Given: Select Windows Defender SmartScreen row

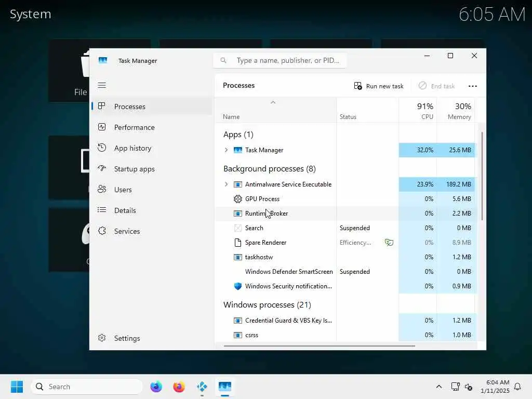Looking at the screenshot, I should (345, 272).
